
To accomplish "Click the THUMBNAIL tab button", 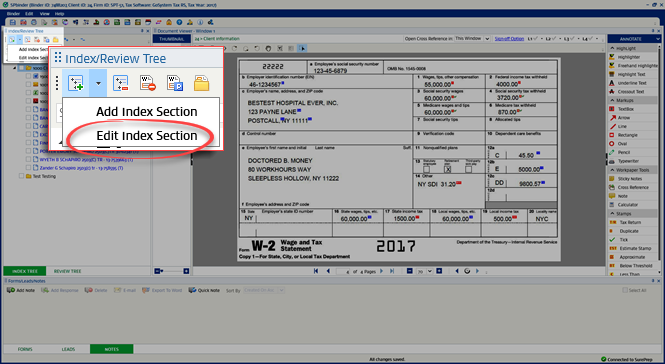I will coord(172,39).
